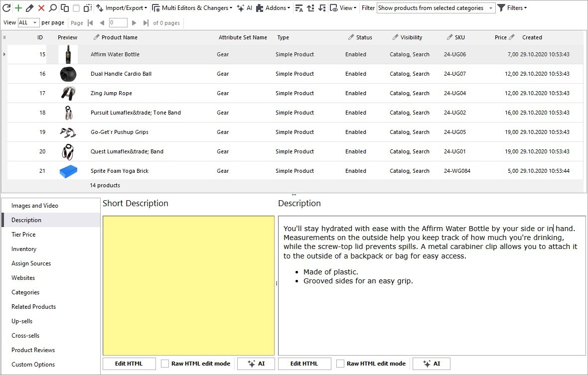
Task: Switch to the Images and Video tab
Action: (34, 205)
